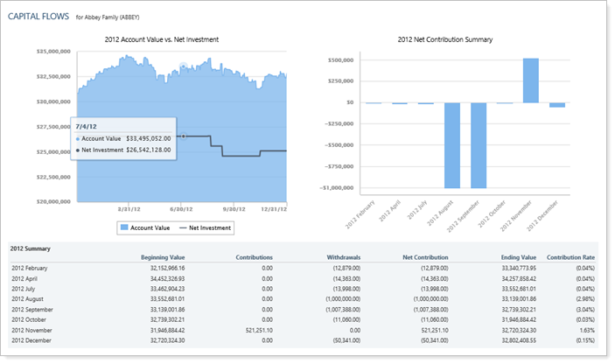Click the highlighted 7/4/12 data point marker

[183, 136]
